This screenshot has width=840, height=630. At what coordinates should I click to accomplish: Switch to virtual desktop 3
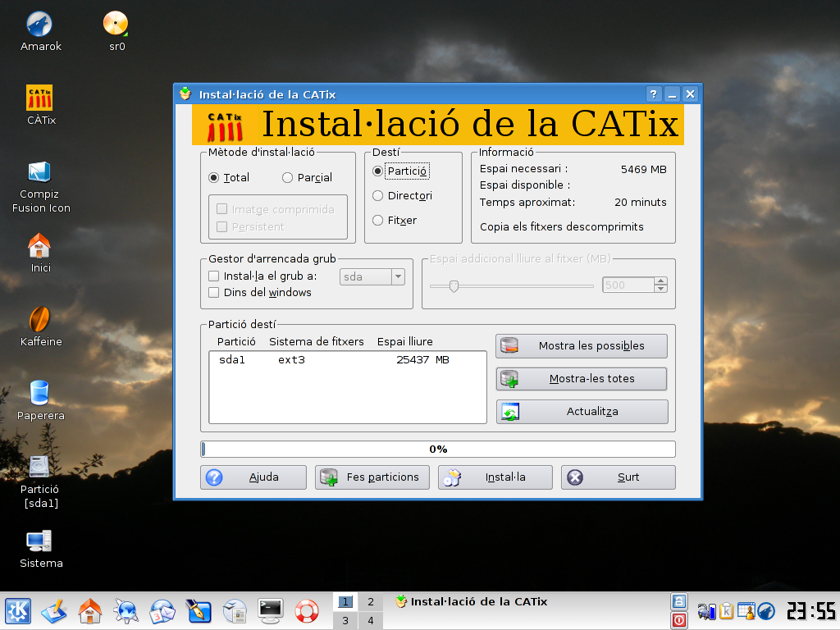345,620
